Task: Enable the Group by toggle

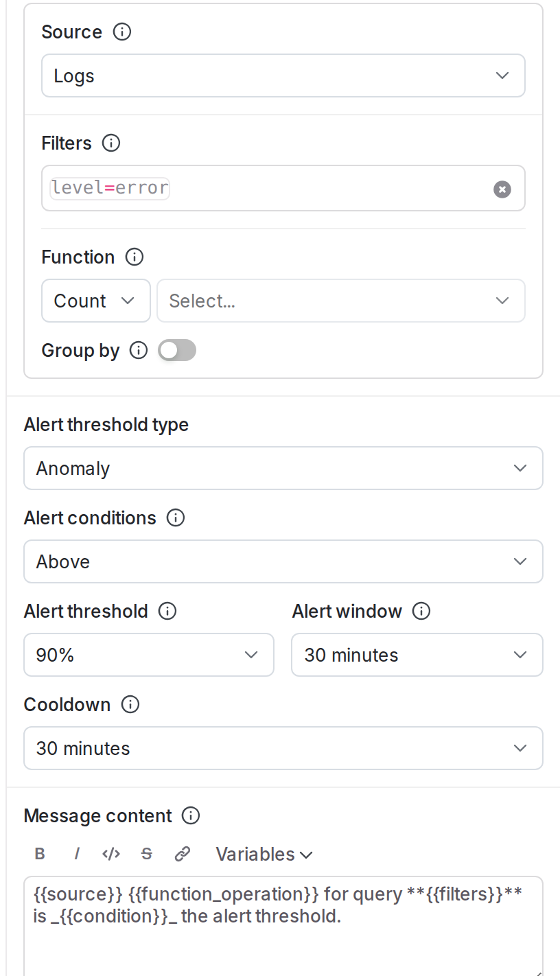Action: (176, 350)
